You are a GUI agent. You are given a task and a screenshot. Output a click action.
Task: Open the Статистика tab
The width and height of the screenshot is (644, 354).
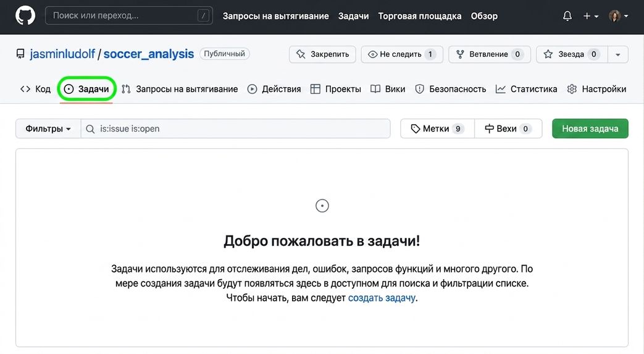click(526, 89)
